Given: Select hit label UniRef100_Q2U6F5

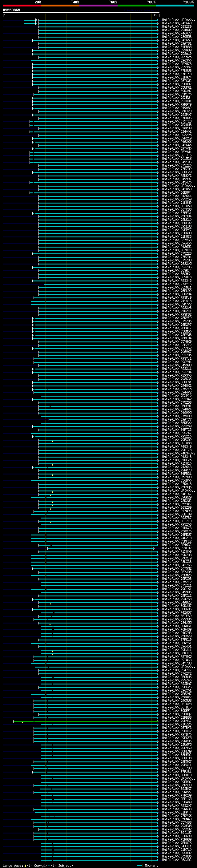Looking at the screenshot, I should tap(177, 745).
